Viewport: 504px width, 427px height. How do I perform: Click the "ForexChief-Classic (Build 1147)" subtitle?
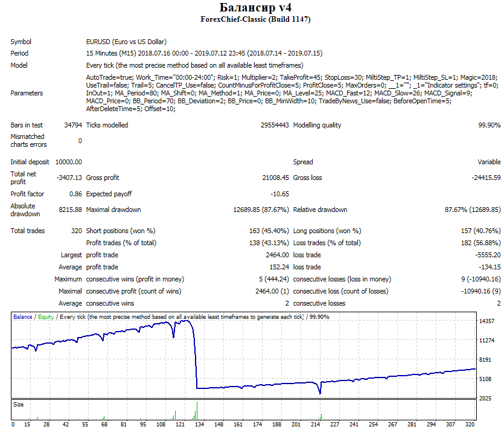coord(255,19)
